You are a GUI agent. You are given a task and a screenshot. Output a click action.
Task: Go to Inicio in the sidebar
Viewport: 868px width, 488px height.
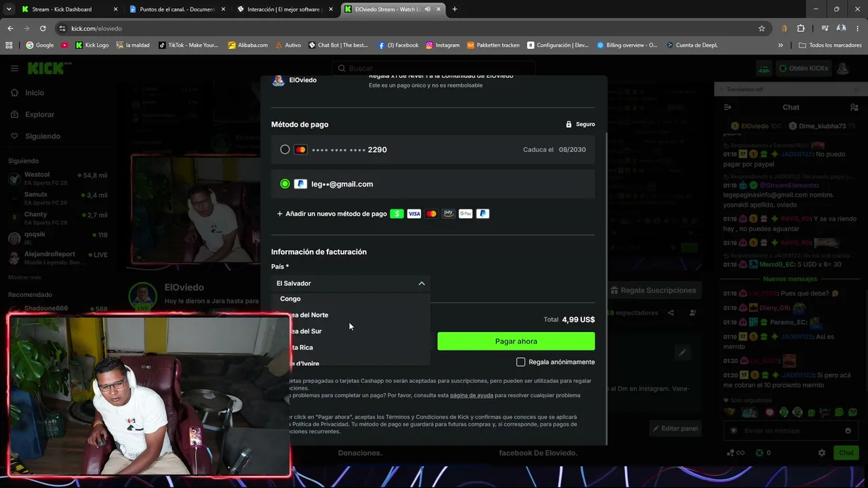35,93
